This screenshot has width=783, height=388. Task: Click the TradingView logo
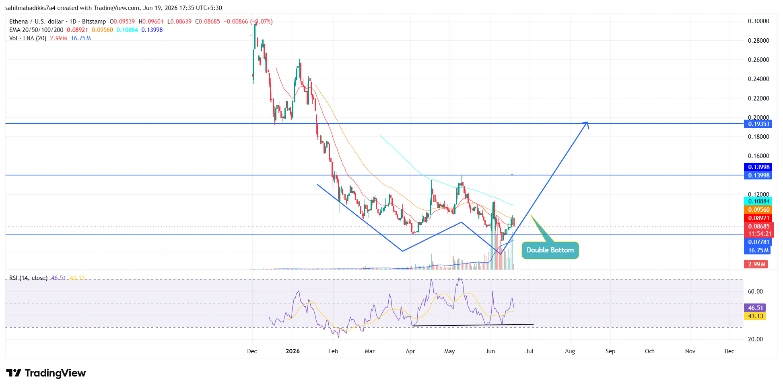pyautogui.click(x=46, y=373)
